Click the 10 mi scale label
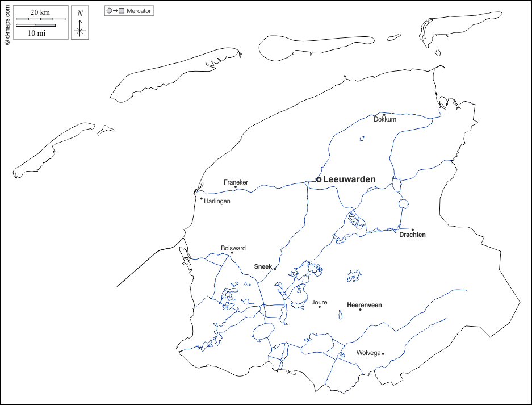The image size is (532, 405). click(x=37, y=33)
